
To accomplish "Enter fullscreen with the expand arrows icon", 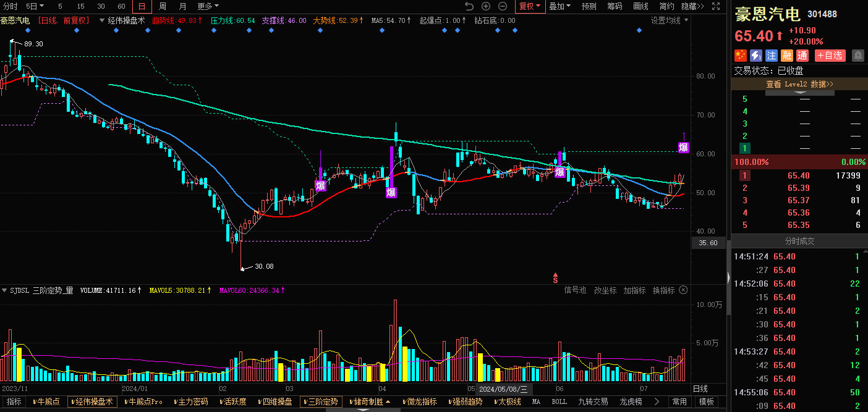I will (716, 6).
